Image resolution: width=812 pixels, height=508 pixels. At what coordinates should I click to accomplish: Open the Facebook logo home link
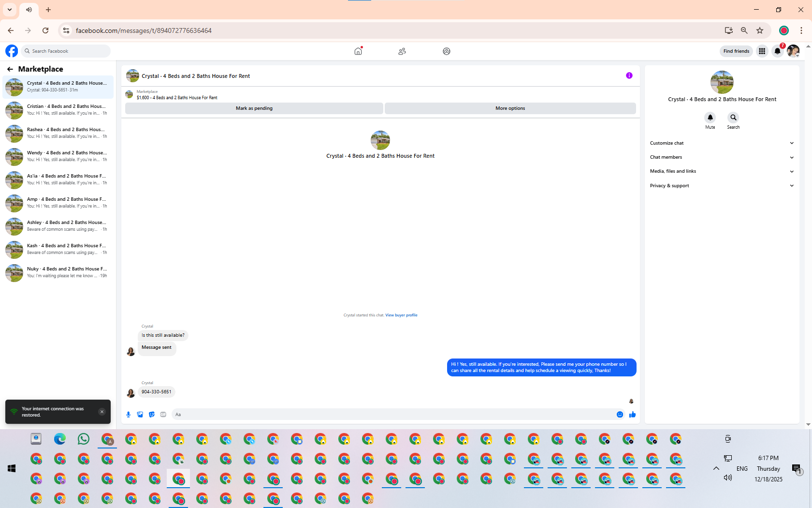[12, 51]
